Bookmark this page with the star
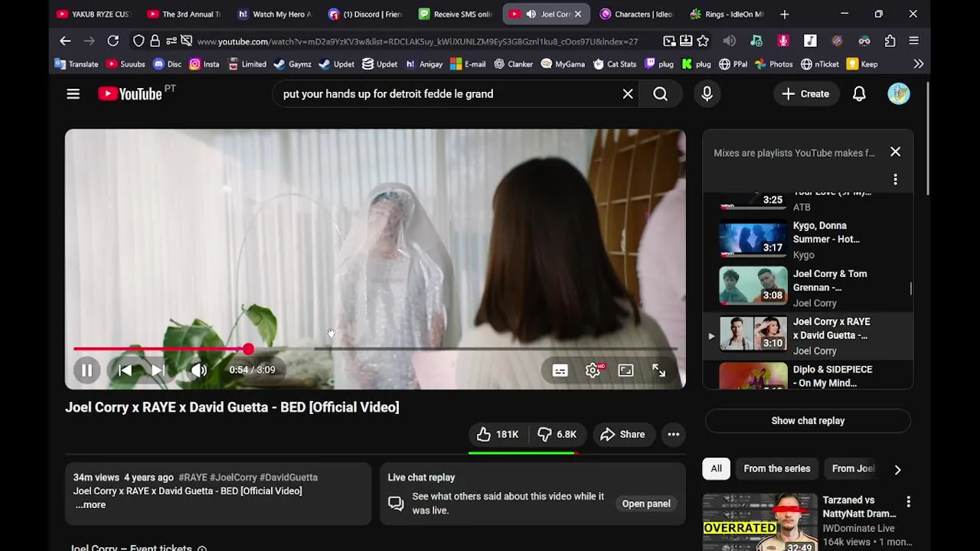 [703, 41]
